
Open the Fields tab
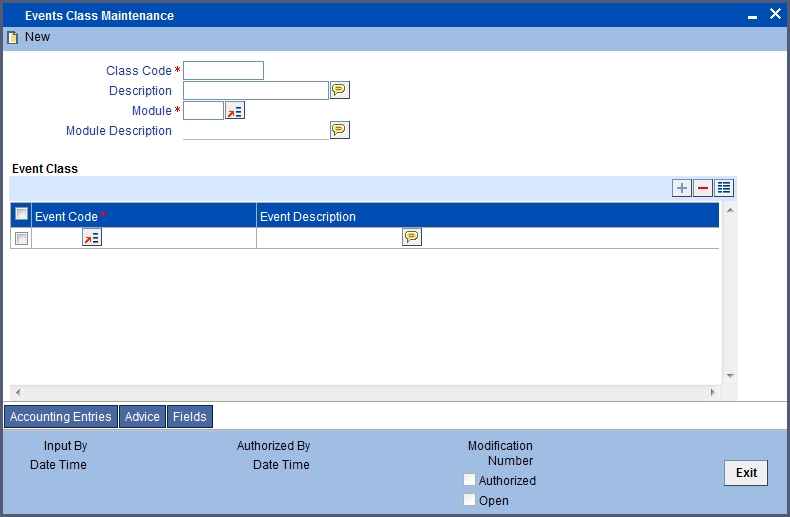click(190, 417)
